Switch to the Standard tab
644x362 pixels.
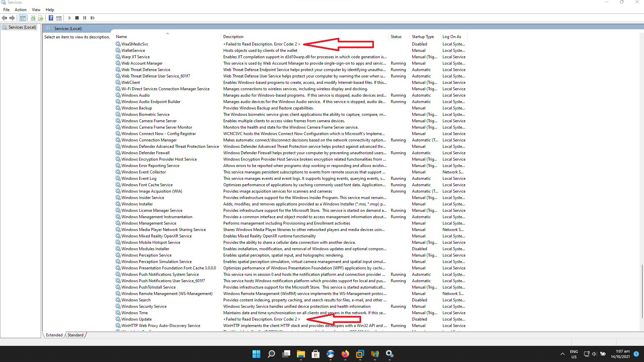pos(75,335)
